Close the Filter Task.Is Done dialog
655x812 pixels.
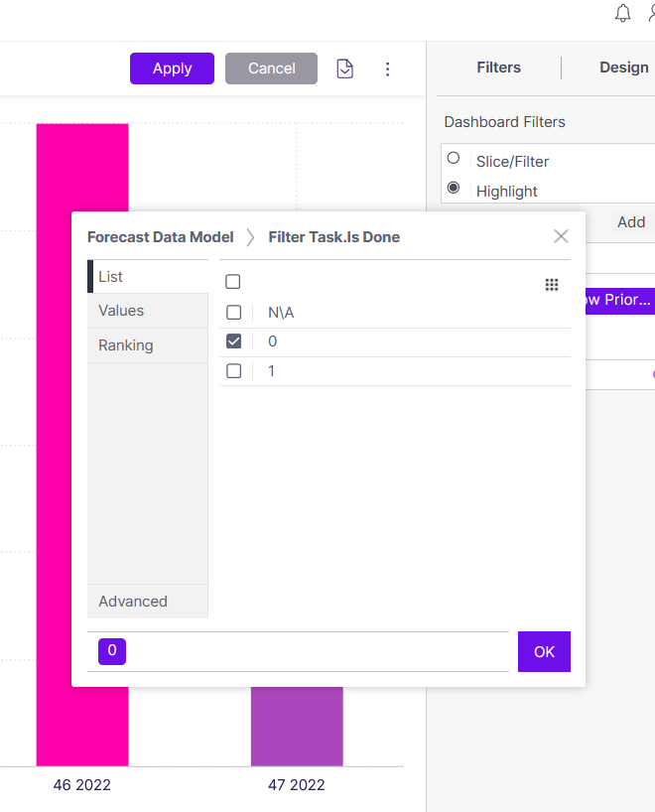click(561, 236)
